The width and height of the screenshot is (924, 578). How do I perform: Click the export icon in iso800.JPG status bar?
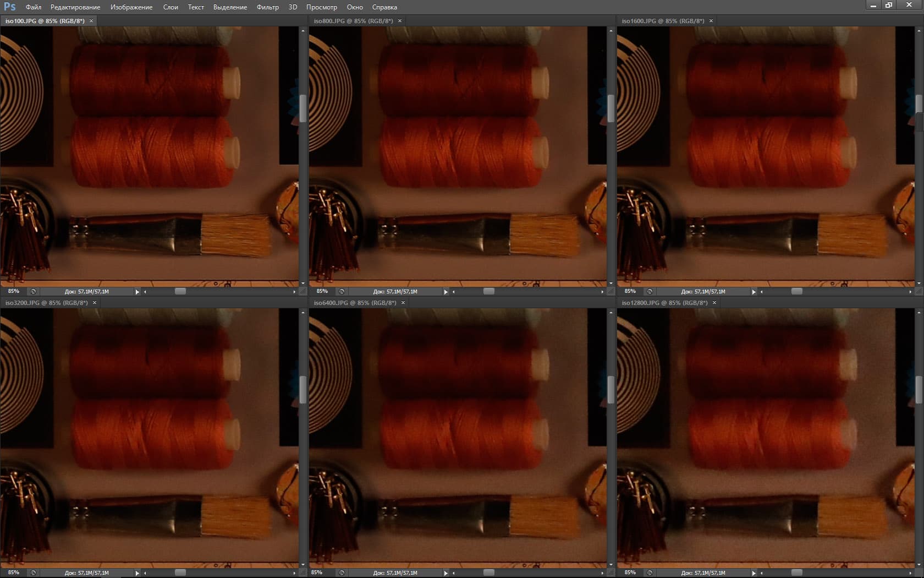342,291
